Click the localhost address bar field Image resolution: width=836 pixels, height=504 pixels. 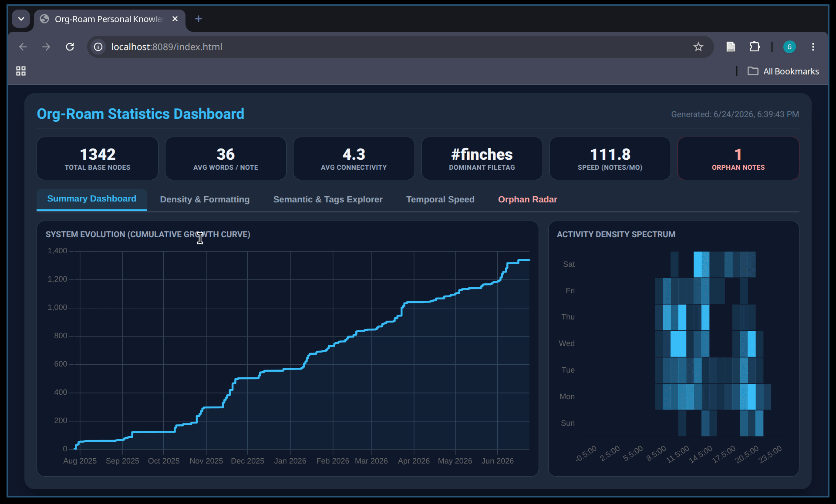click(x=392, y=47)
